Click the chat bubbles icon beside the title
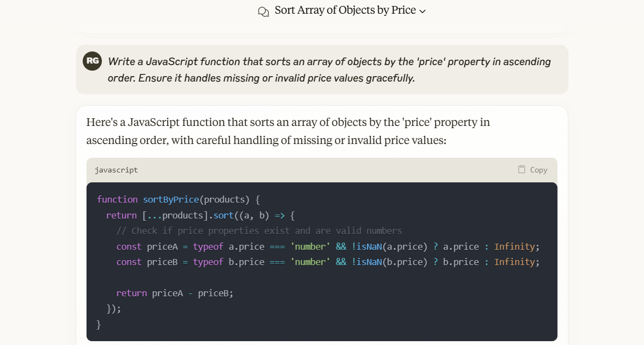644x345 pixels. pyautogui.click(x=263, y=12)
